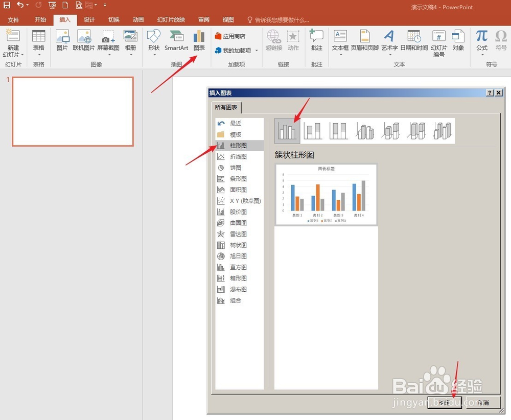Select slide 1 thumbnail in panel

tap(73, 111)
